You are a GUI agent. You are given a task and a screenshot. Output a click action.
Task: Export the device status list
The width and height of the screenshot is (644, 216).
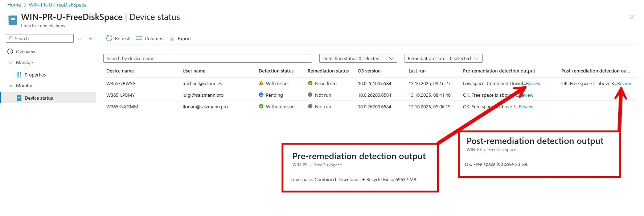click(180, 38)
